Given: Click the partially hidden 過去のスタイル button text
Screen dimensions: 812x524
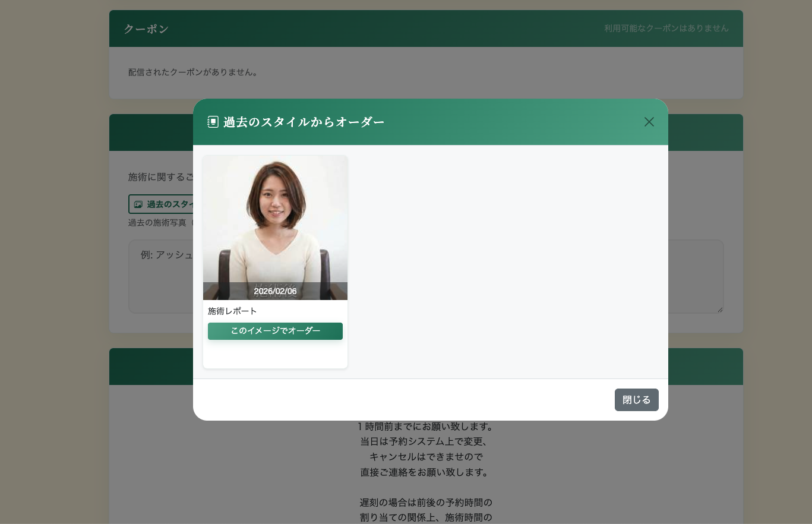Looking at the screenshot, I should pos(170,204).
